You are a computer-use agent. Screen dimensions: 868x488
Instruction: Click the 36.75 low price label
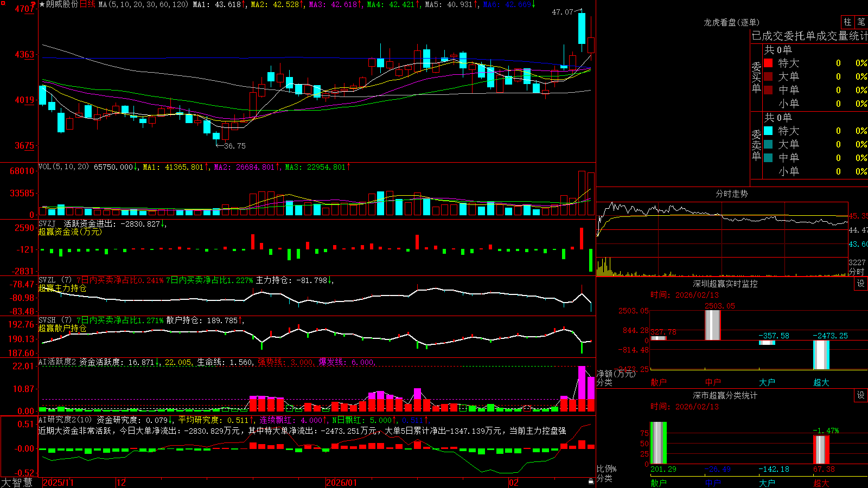click(x=234, y=146)
